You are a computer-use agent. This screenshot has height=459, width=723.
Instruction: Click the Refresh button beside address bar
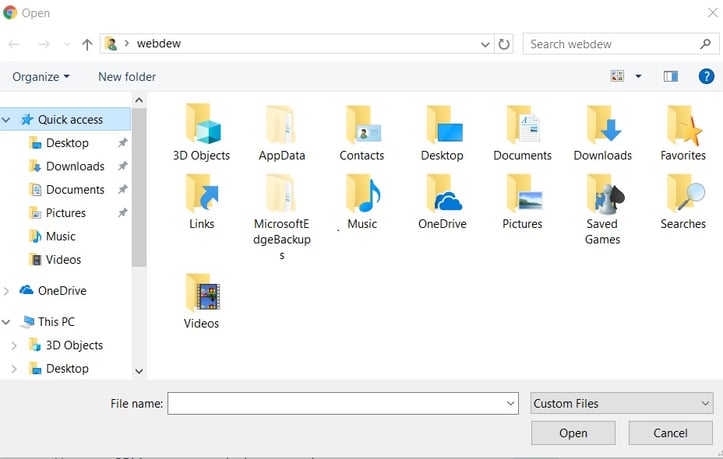[x=504, y=44]
